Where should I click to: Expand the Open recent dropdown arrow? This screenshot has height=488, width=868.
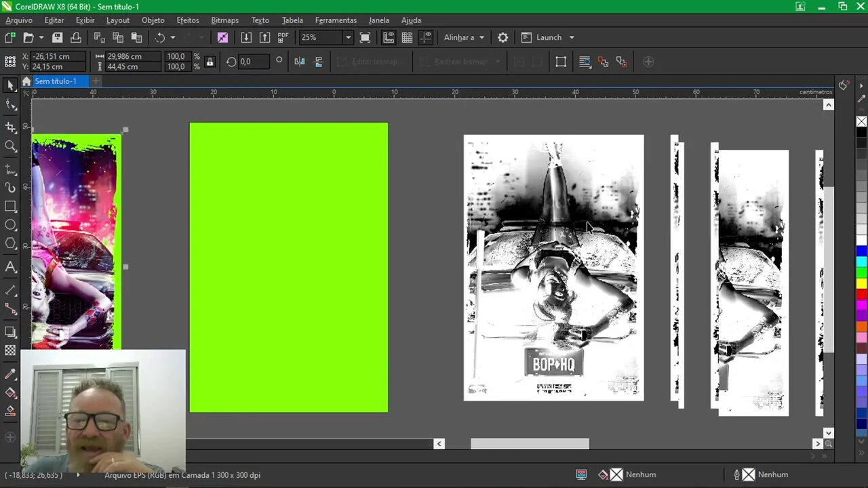click(x=41, y=37)
